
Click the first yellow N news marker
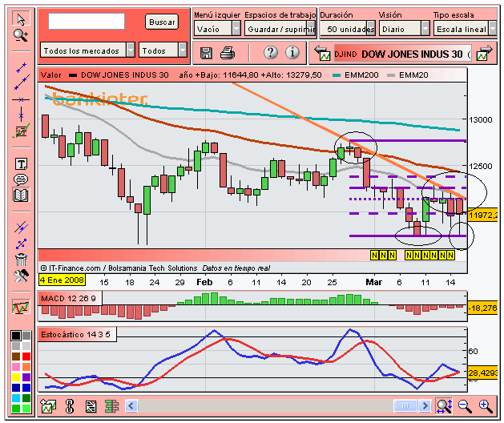point(374,256)
